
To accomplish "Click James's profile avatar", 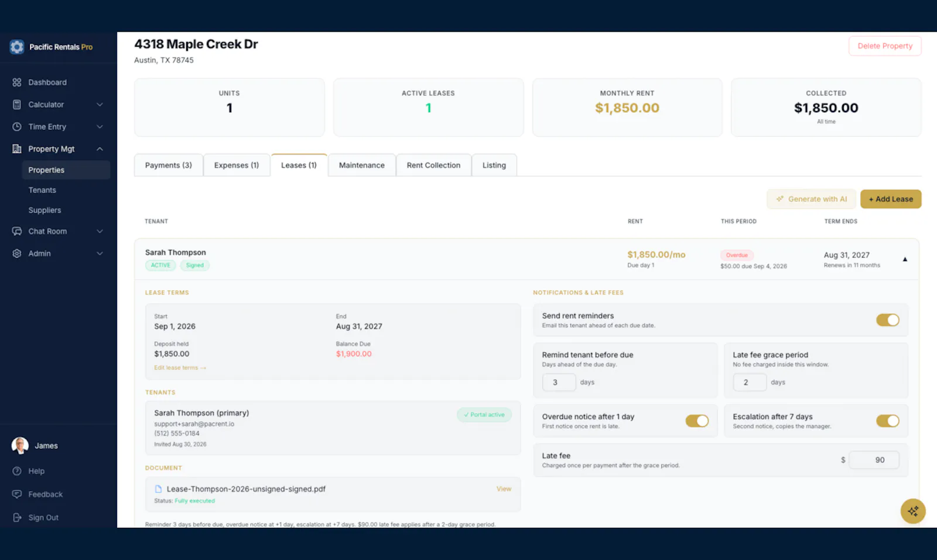I will pyautogui.click(x=20, y=446).
